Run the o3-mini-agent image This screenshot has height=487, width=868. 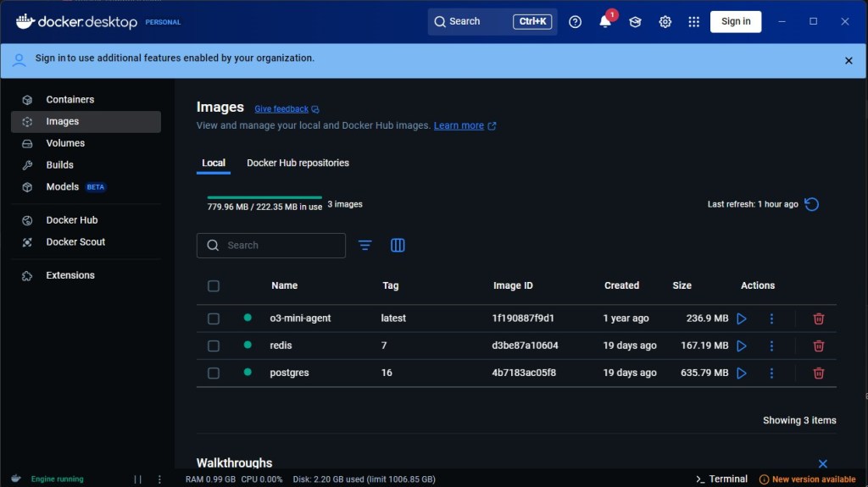741,318
